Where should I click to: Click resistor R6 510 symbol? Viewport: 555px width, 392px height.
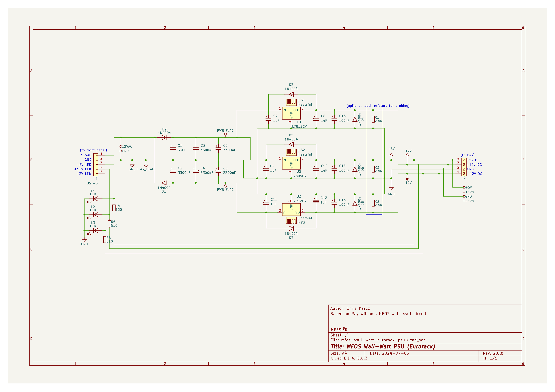pos(105,240)
